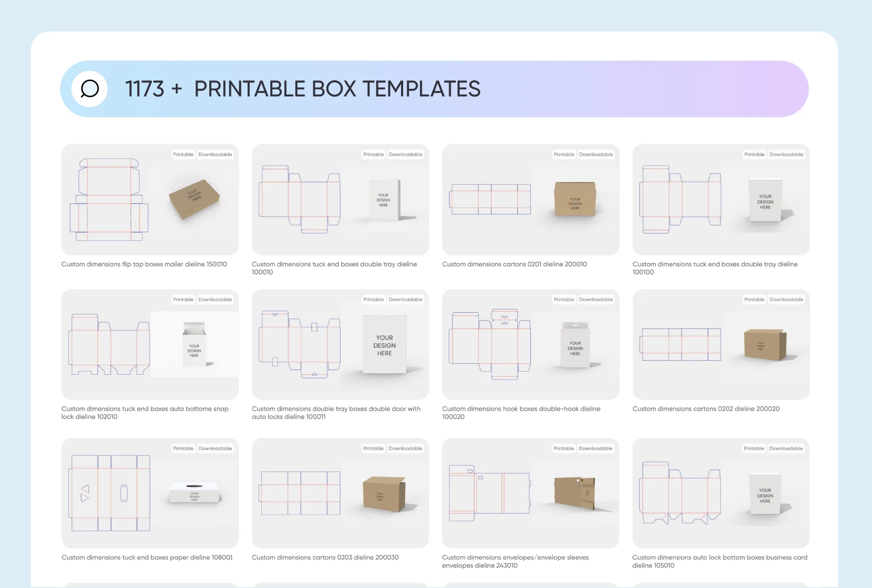Click Downloadable tag on dieline 100010 card
The height and width of the screenshot is (588, 872).
pos(406,154)
